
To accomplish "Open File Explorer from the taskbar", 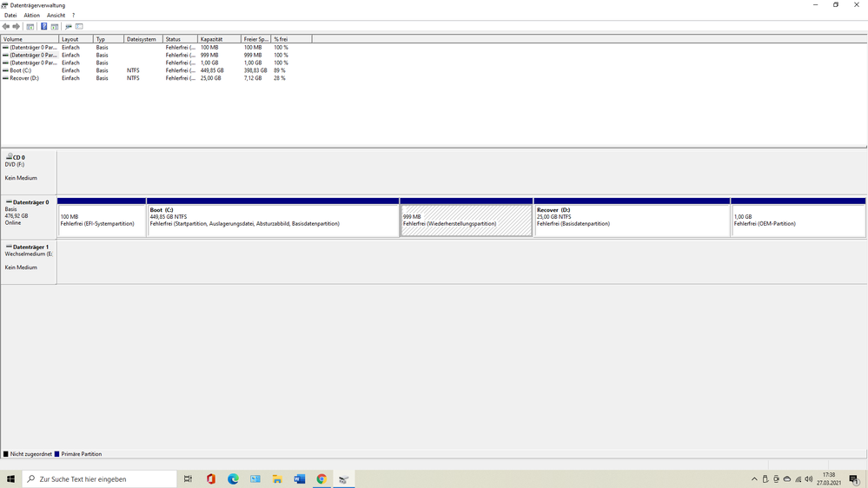I will (277, 479).
